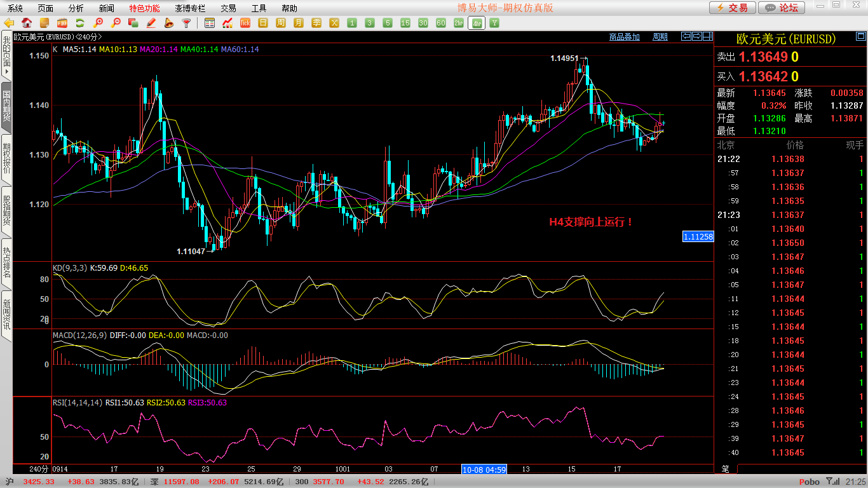Select the 5-minute period button
This screenshot has height=488, width=868.
click(x=388, y=23)
